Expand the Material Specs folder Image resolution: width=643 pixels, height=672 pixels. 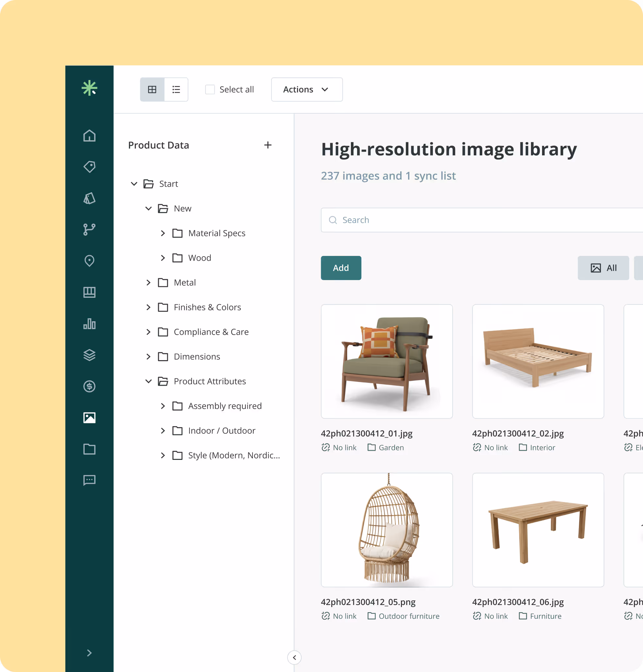pyautogui.click(x=163, y=233)
